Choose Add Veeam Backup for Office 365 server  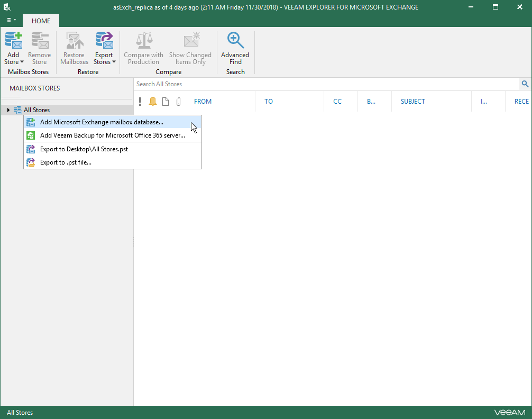113,135
